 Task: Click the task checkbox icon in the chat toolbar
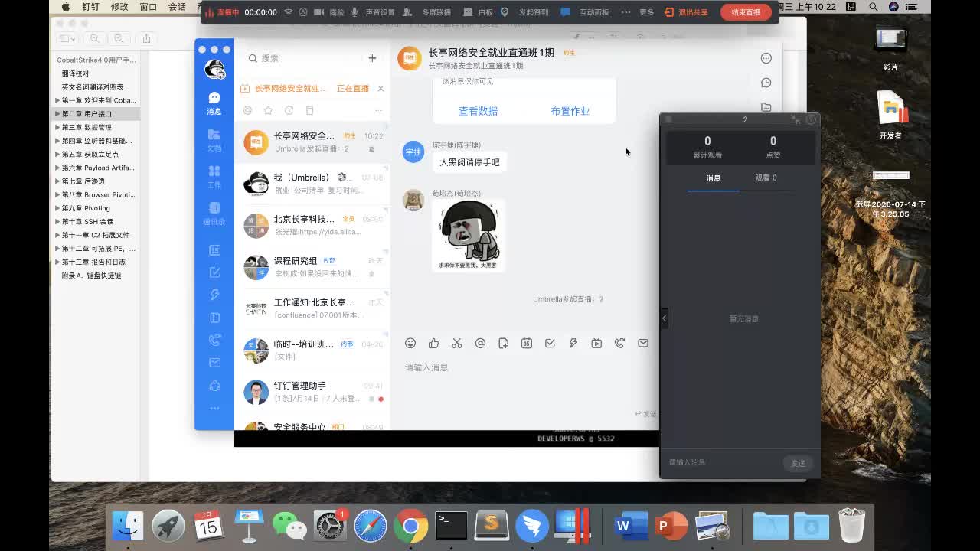[x=550, y=343]
